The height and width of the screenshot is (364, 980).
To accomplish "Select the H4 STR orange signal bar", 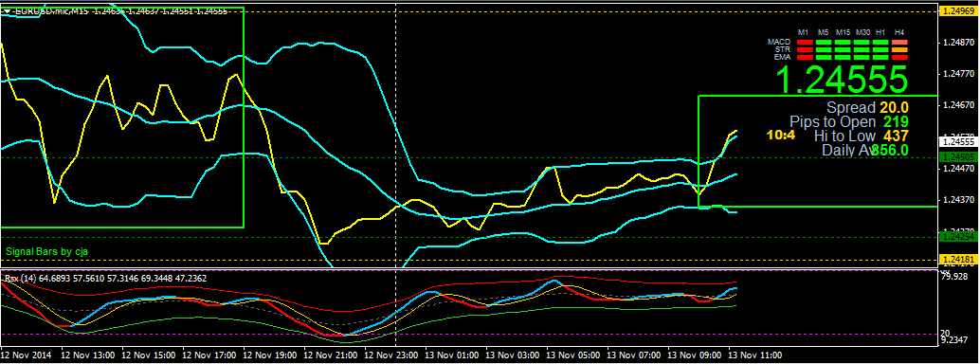I will click(900, 49).
